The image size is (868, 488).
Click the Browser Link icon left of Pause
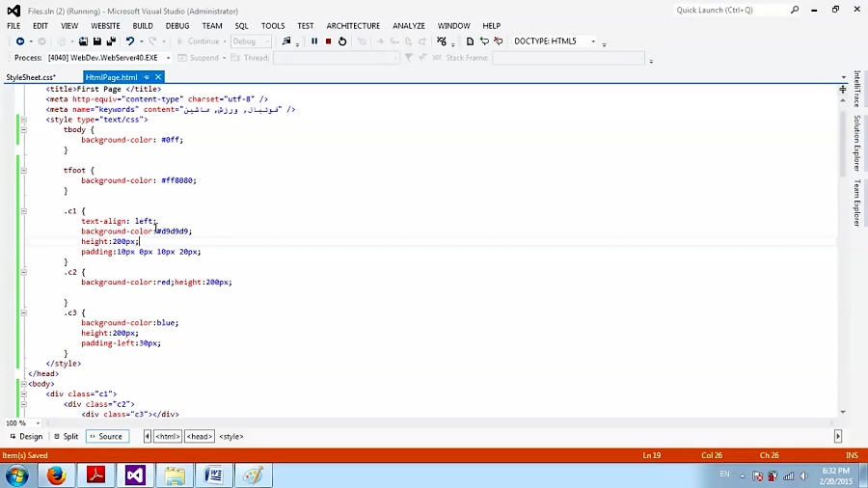pyautogui.click(x=286, y=41)
